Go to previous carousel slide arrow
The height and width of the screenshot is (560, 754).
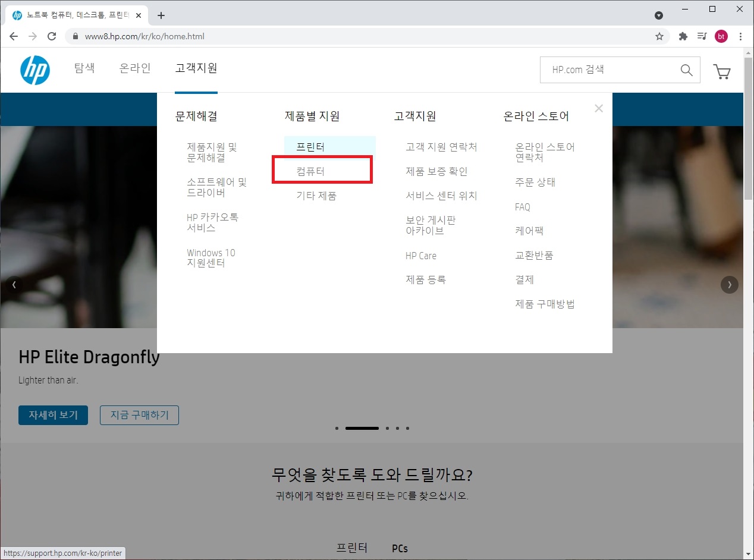[x=14, y=285]
